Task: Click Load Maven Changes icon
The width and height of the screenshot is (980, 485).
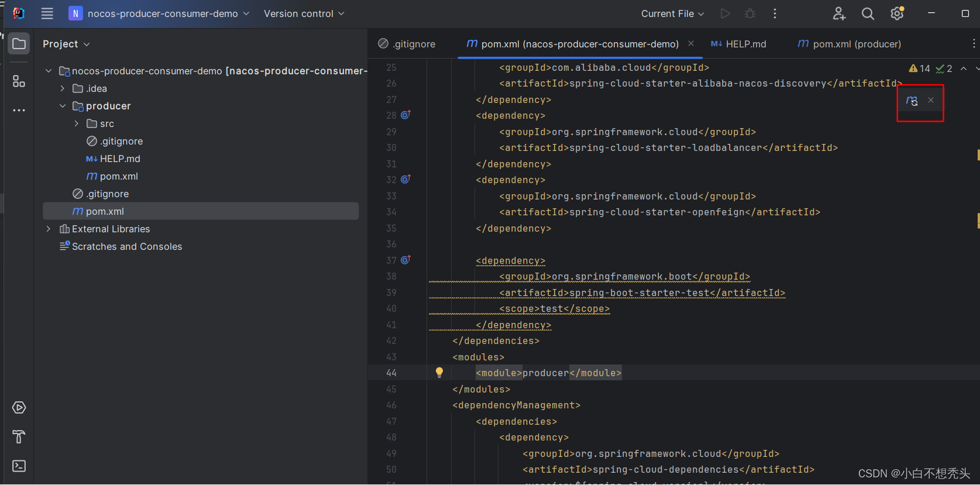Action: pos(912,101)
